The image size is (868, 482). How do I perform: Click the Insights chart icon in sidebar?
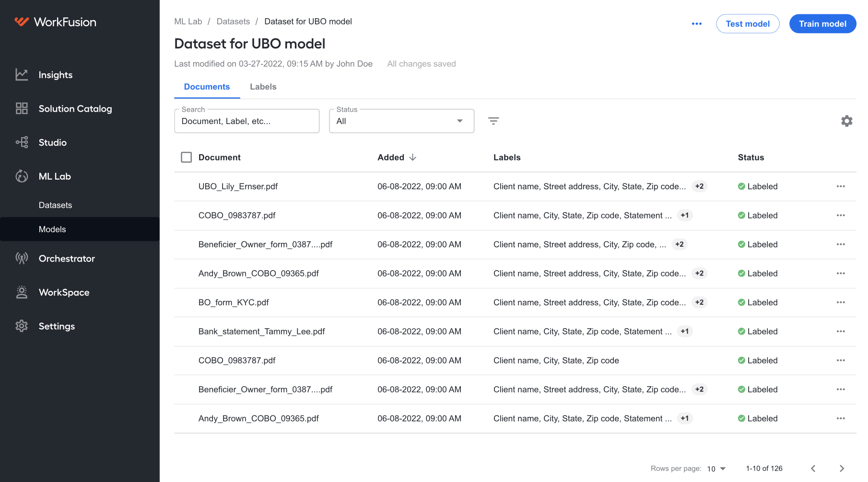22,75
